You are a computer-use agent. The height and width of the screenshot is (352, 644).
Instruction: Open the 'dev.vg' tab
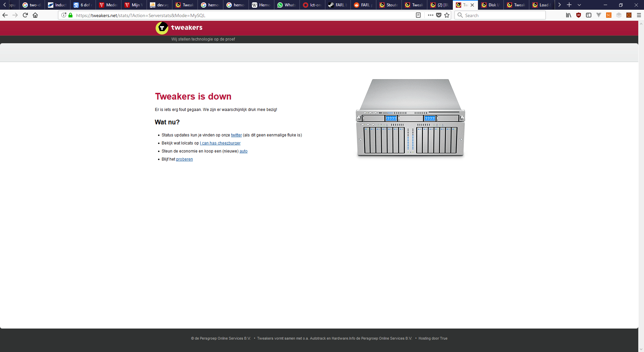[x=159, y=5]
